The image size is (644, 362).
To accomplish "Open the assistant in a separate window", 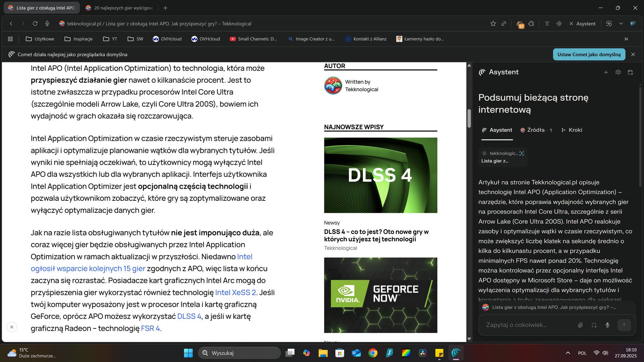I will [630, 72].
